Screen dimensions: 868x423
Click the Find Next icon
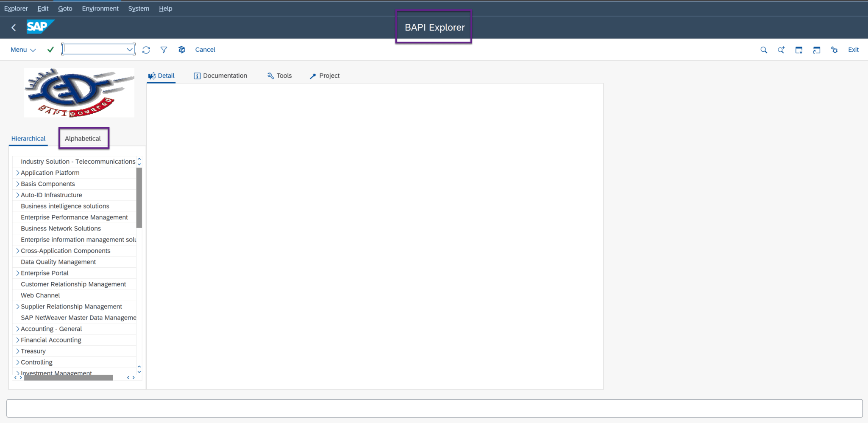[781, 50]
